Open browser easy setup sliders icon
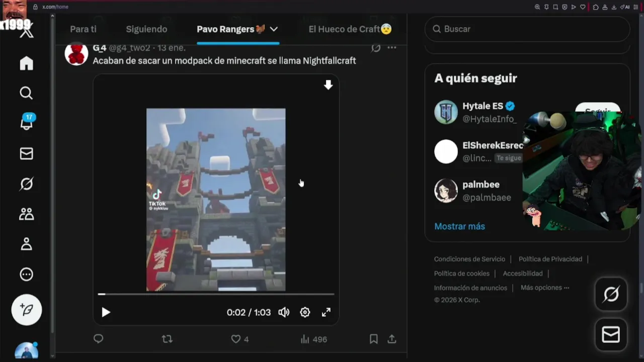The width and height of the screenshot is (644, 362). (x=636, y=7)
